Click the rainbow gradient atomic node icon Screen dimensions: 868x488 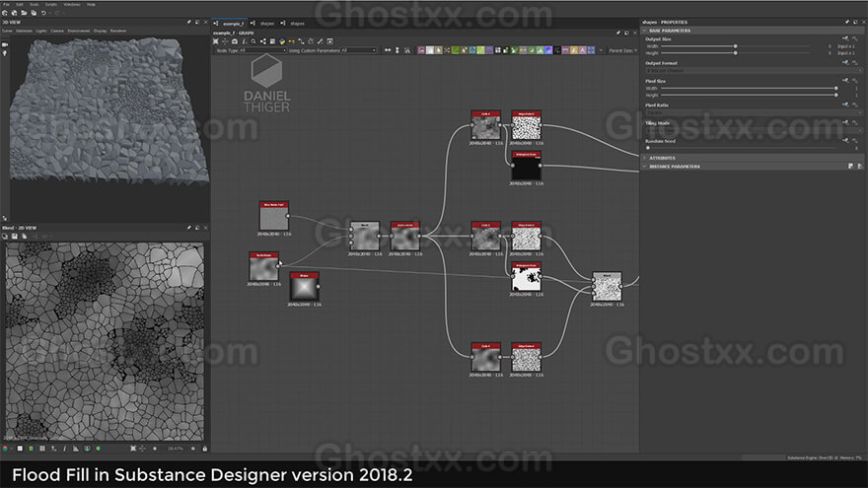coord(548,50)
